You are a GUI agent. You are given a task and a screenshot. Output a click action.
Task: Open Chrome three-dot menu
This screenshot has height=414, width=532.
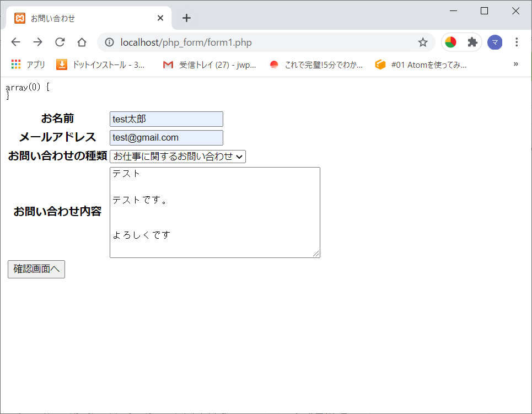pyautogui.click(x=517, y=42)
